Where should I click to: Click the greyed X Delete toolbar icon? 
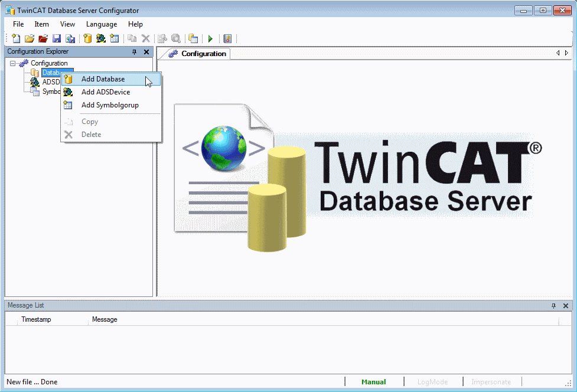coord(146,38)
